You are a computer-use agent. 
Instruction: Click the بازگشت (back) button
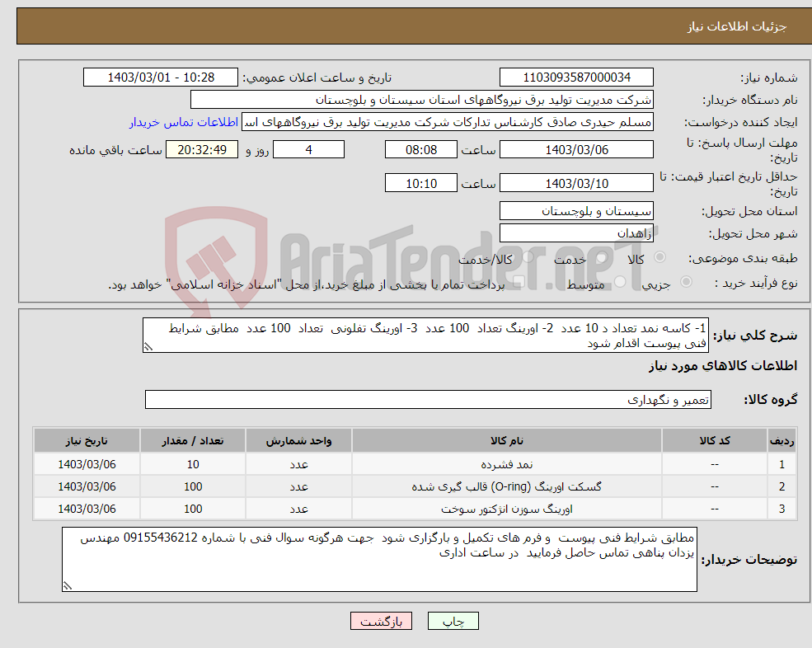click(x=381, y=621)
